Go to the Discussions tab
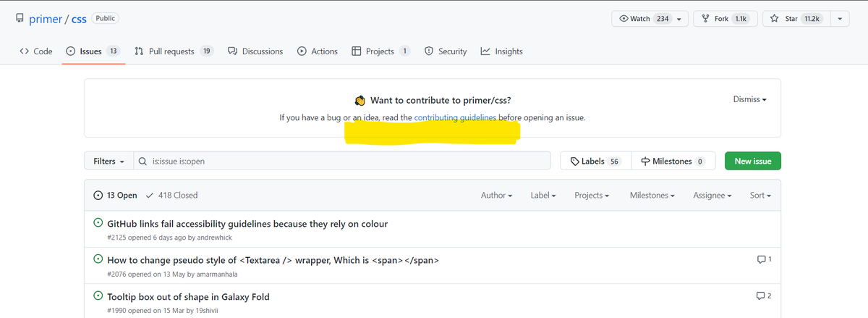Image resolution: width=868 pixels, height=318 pixels. (255, 51)
